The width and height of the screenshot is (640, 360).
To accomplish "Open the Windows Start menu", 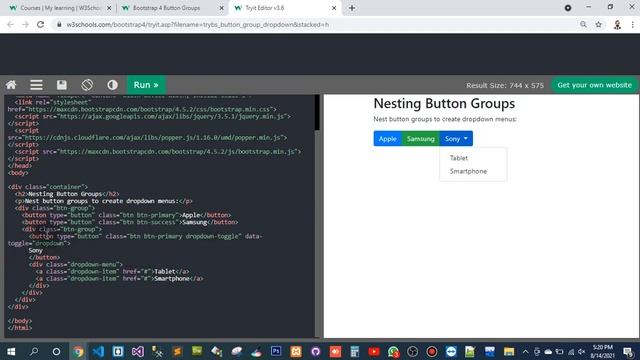I will pos(11,351).
